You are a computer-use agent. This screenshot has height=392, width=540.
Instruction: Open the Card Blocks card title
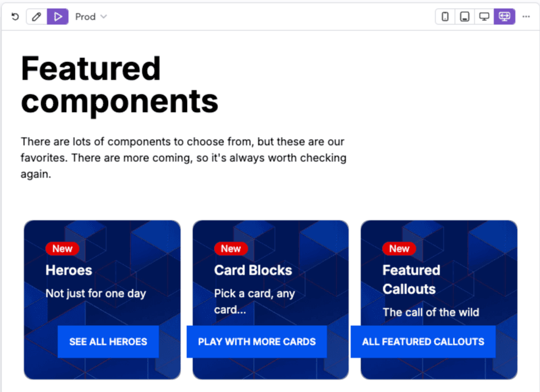253,270
